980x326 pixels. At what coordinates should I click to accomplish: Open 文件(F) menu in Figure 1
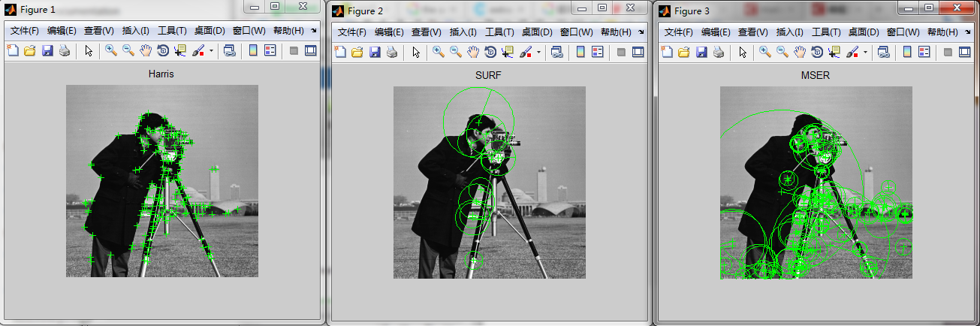click(x=25, y=31)
